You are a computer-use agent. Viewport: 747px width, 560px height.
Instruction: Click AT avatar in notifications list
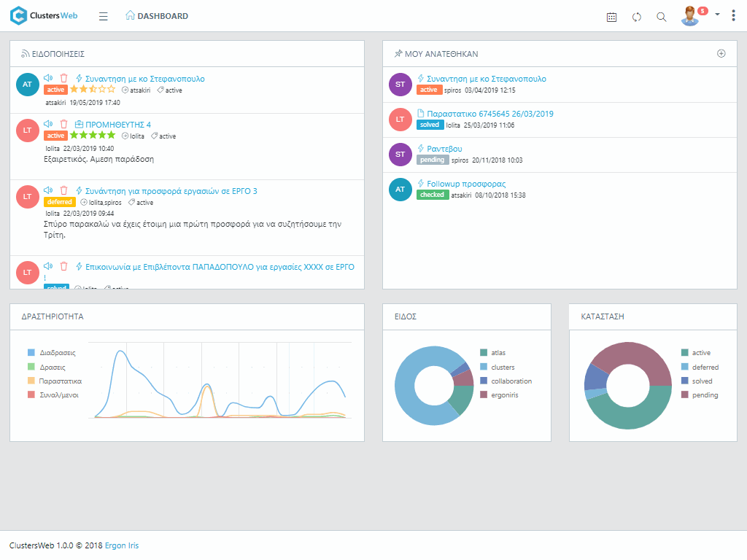pyautogui.click(x=27, y=85)
